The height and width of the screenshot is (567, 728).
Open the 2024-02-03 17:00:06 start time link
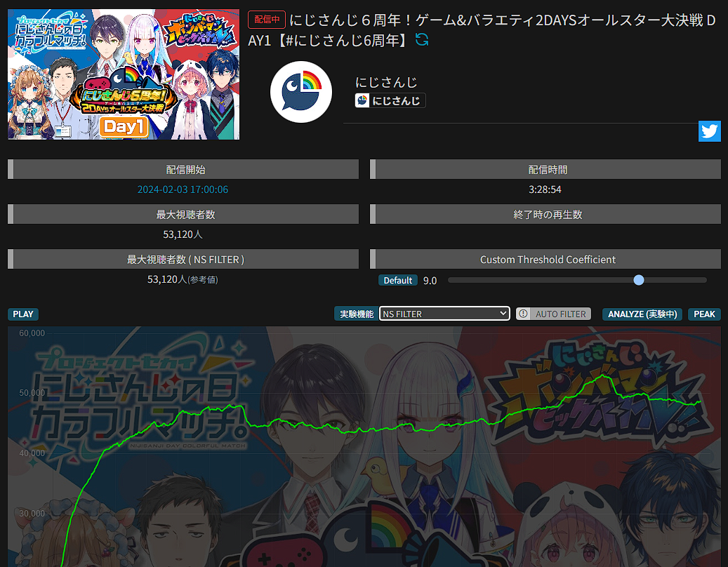(x=183, y=189)
